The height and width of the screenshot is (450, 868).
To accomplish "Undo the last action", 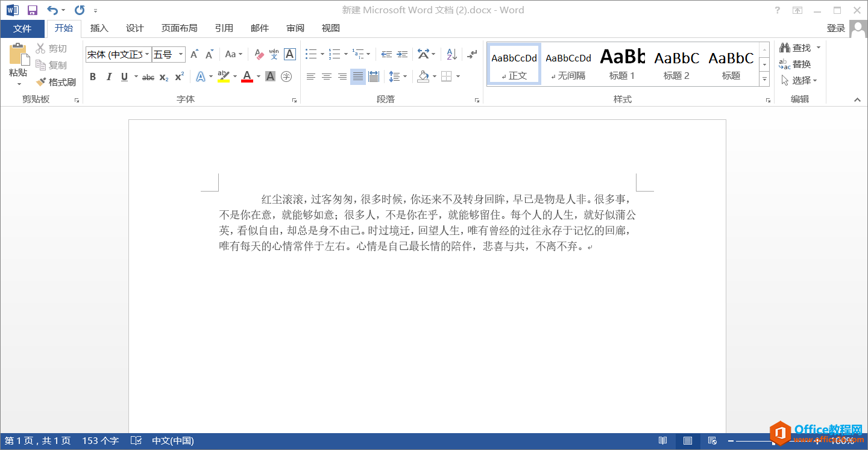I will point(52,10).
